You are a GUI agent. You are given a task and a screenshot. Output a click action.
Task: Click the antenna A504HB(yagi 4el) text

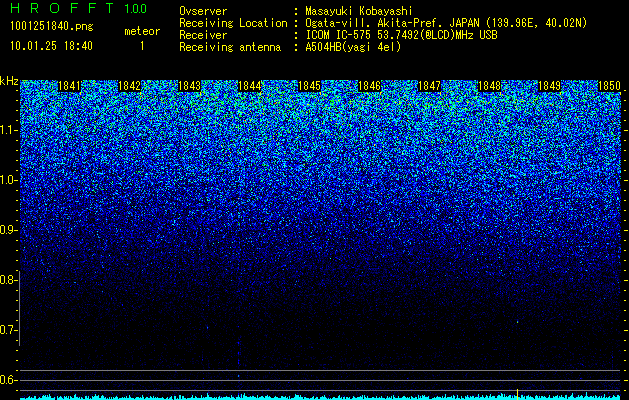point(353,47)
